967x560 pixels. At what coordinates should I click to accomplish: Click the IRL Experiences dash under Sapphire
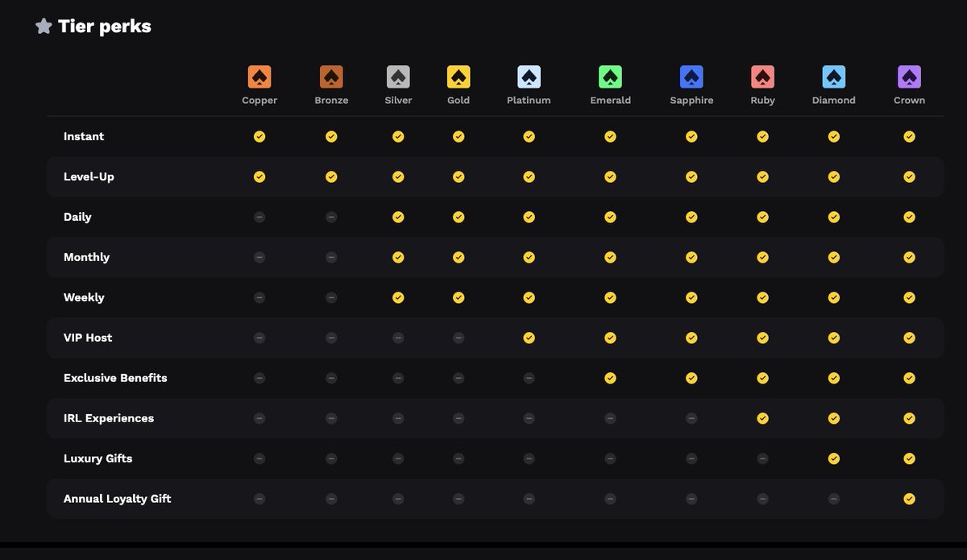click(x=691, y=419)
